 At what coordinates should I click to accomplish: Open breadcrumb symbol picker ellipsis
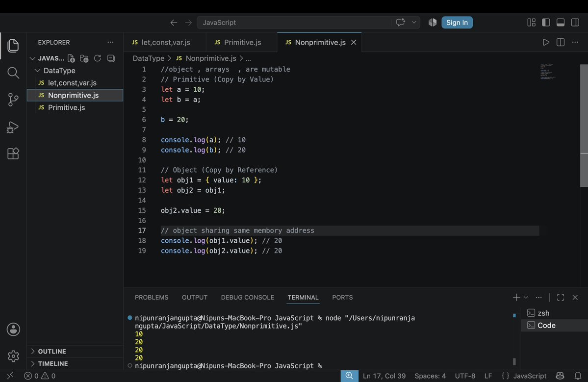(248, 58)
